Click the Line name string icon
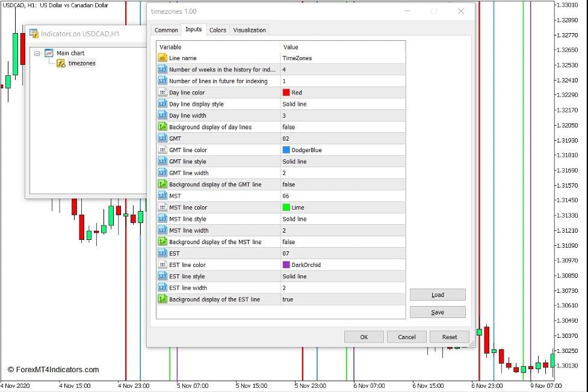Screen dimensions: 588x392 pyautogui.click(x=162, y=58)
